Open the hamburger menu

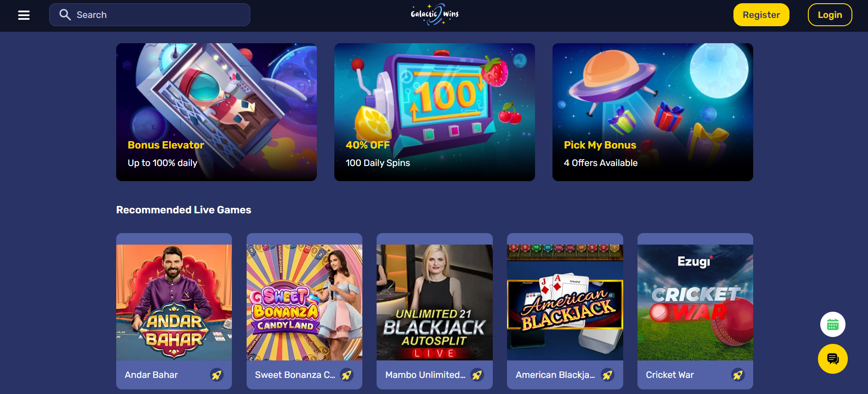pyautogui.click(x=24, y=15)
